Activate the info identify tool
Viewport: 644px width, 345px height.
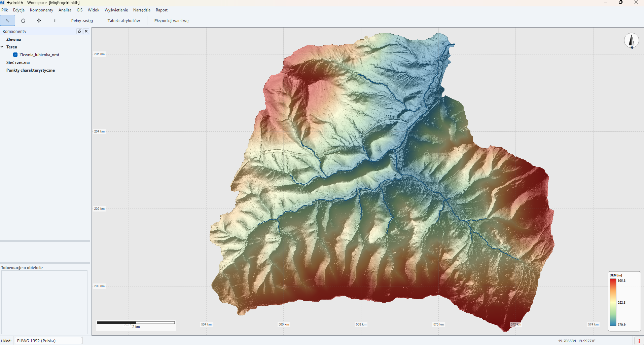pyautogui.click(x=55, y=21)
